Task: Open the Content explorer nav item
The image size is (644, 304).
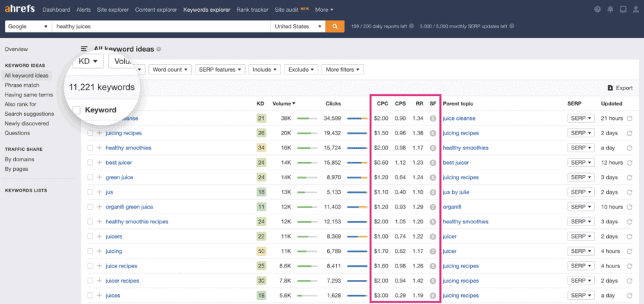Action: [x=156, y=10]
